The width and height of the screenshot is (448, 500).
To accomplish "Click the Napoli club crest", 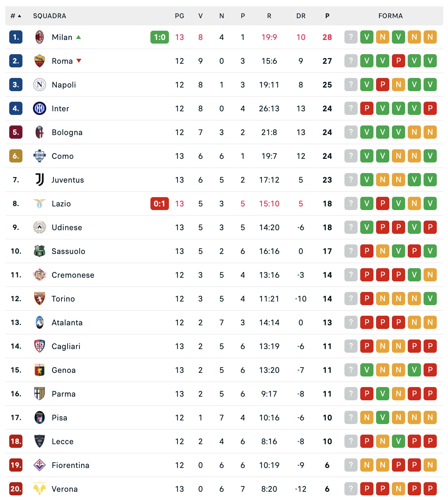I will pyautogui.click(x=40, y=85).
